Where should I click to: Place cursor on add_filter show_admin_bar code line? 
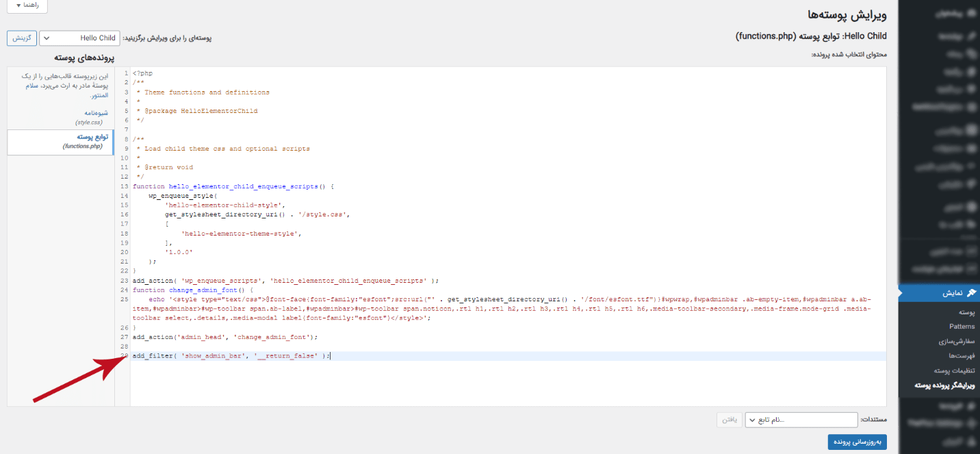click(231, 356)
